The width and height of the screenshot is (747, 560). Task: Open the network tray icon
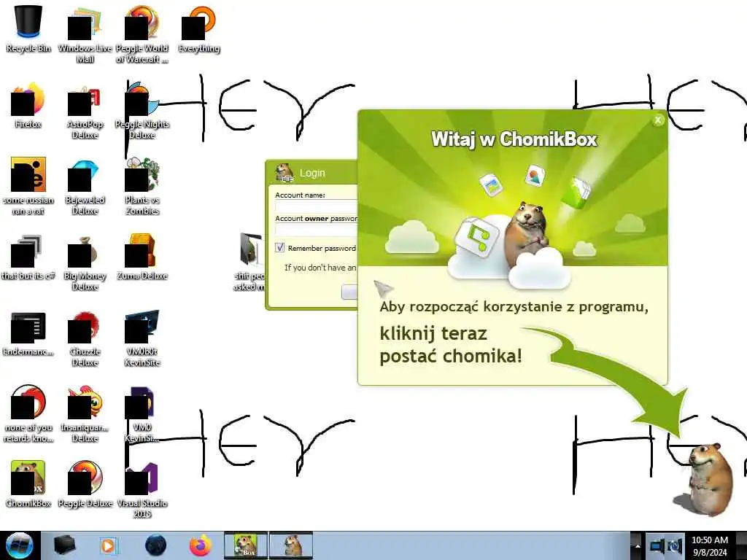[657, 545]
